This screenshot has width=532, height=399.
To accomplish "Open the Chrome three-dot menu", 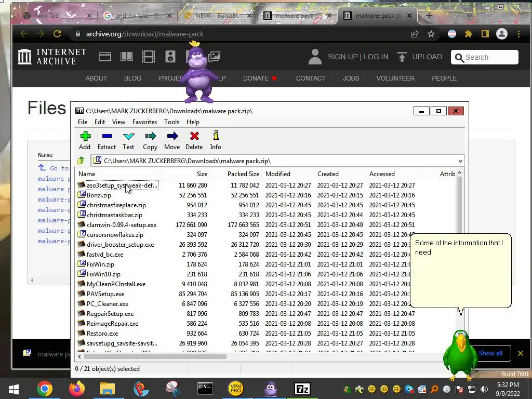I will tap(518, 34).
